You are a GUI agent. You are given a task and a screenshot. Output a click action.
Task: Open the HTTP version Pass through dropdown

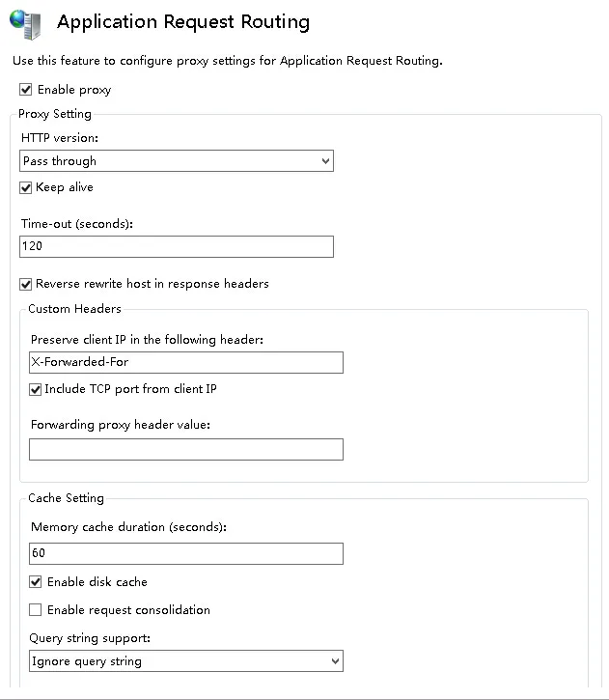178,161
